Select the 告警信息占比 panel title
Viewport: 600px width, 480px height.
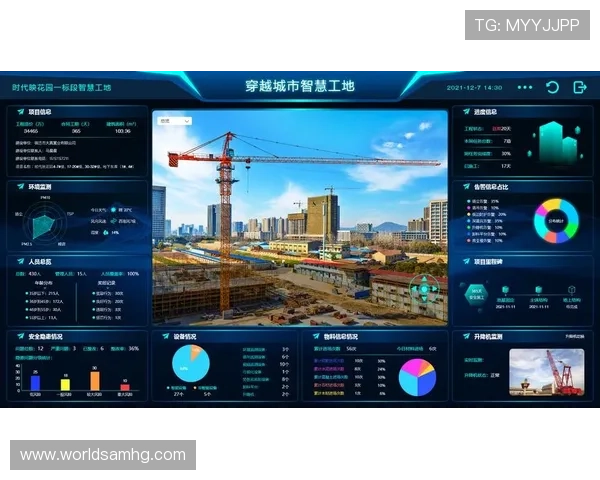coord(491,187)
